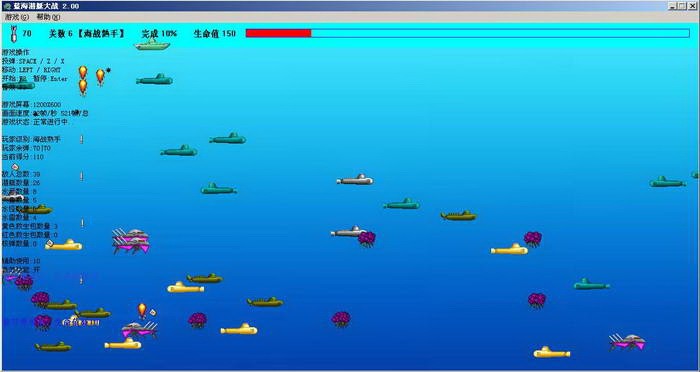Click the red life value bar
700x372 pixels.
(x=278, y=33)
